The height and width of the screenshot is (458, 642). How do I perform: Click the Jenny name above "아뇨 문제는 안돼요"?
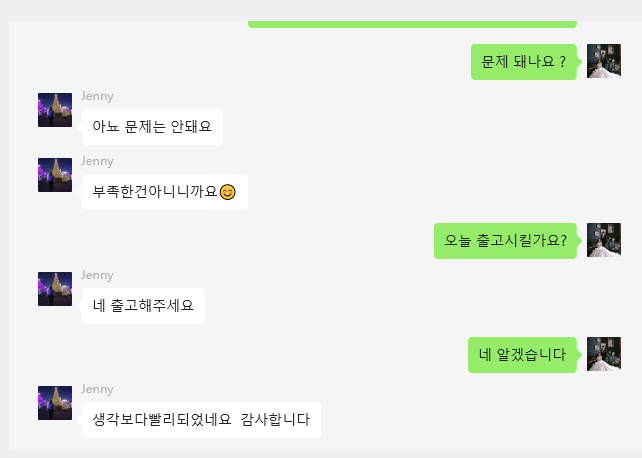tap(97, 96)
